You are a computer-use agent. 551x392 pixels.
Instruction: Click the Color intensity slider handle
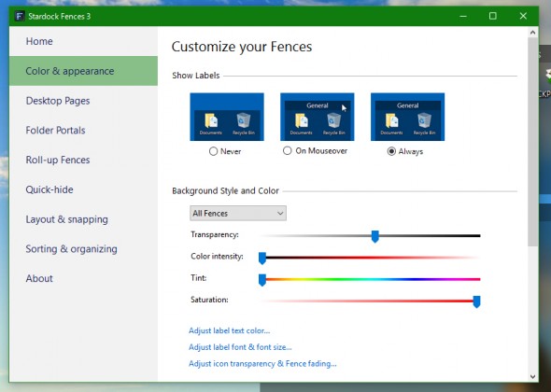pos(262,259)
